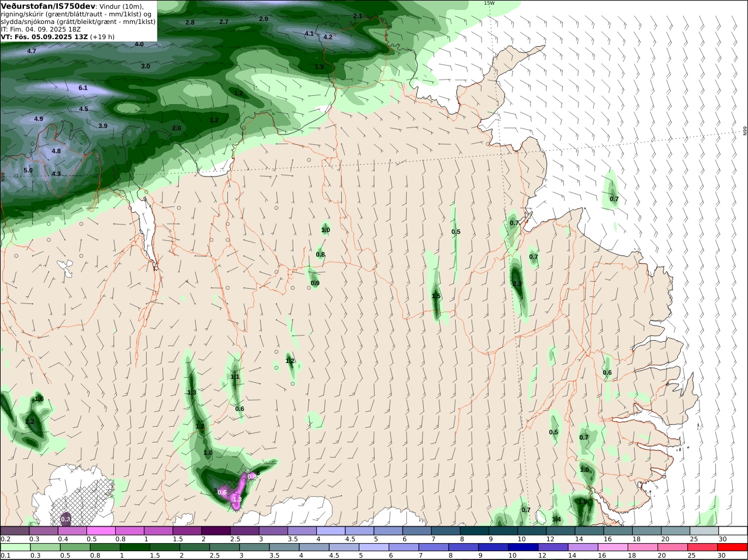Click the VT: Fös. 05.09.2025 13Z label
Screen dimensions: 748x560
coord(44,37)
